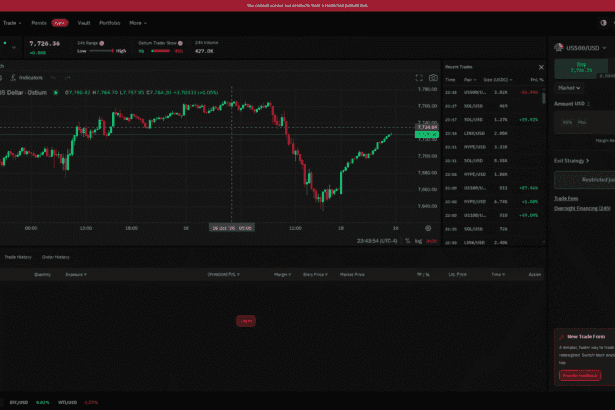Viewport: 615px width, 410px height.
Task: Open the Trade menu in the top navigation
Action: click(x=12, y=23)
